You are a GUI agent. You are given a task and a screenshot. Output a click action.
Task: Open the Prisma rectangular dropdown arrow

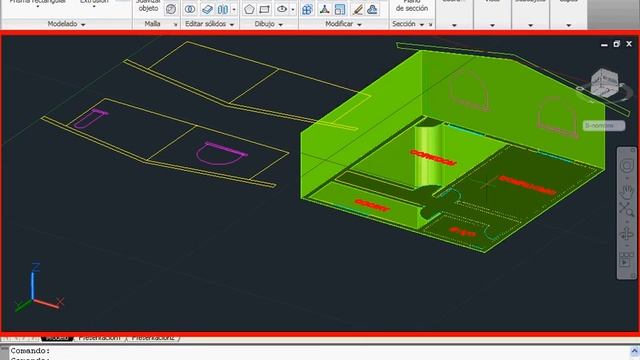coord(38,7)
